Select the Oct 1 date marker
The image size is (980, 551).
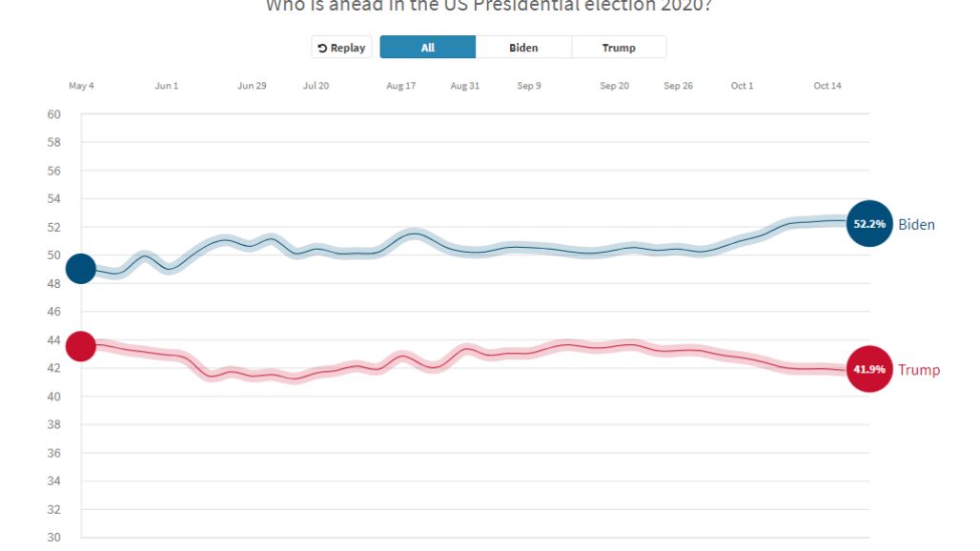pos(742,86)
